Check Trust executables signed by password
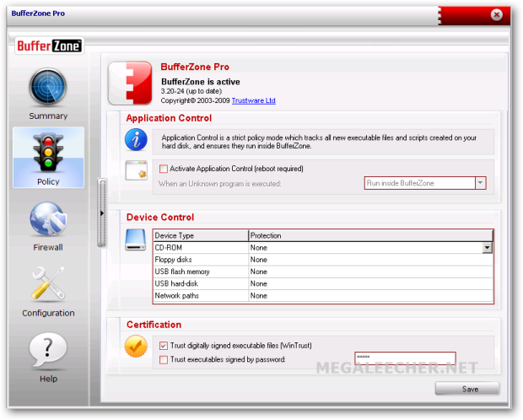Image resolution: width=523 pixels, height=420 pixels. pyautogui.click(x=164, y=359)
